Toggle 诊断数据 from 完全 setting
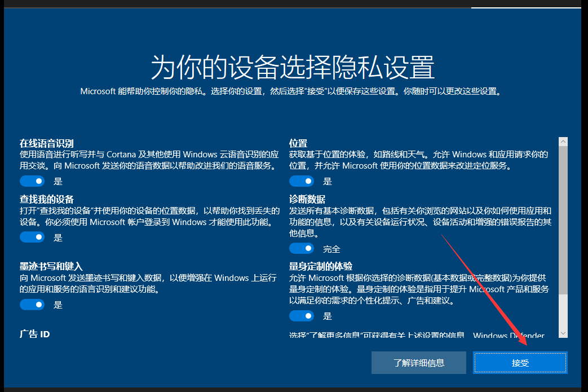 [x=302, y=248]
